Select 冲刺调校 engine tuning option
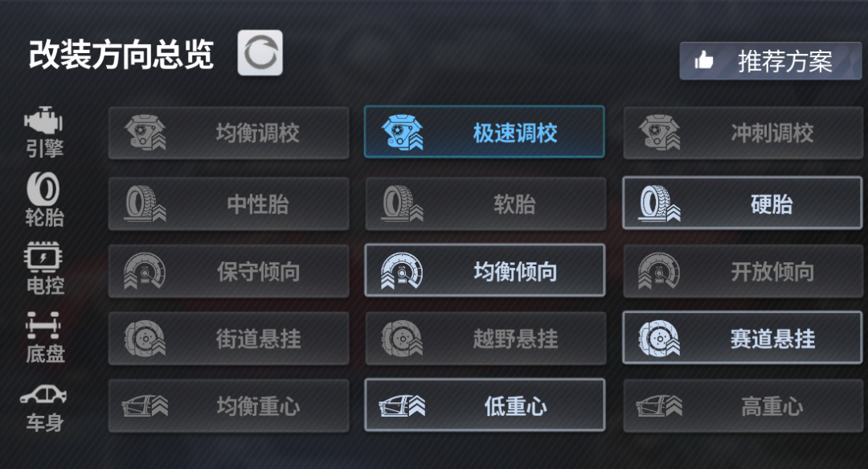This screenshot has width=868, height=469. (x=743, y=133)
